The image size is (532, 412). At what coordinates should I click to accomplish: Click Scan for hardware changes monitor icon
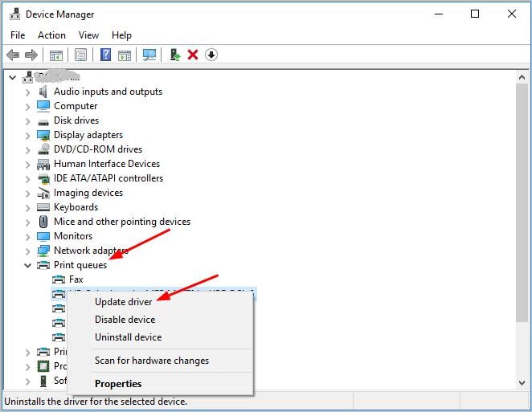point(149,55)
